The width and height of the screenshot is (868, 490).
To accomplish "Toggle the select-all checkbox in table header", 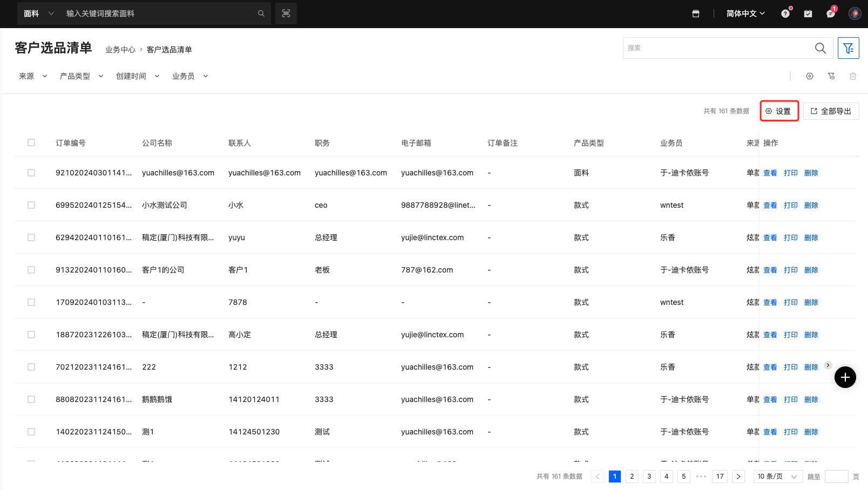I will 31,143.
